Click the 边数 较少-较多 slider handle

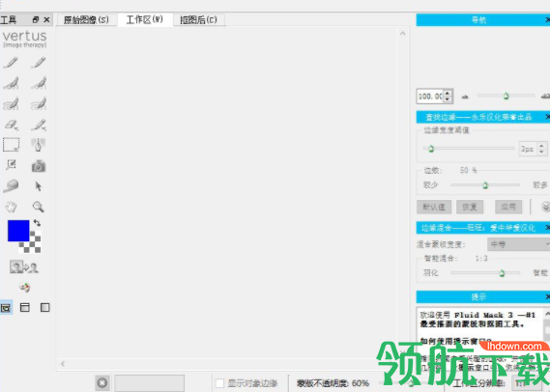point(485,185)
